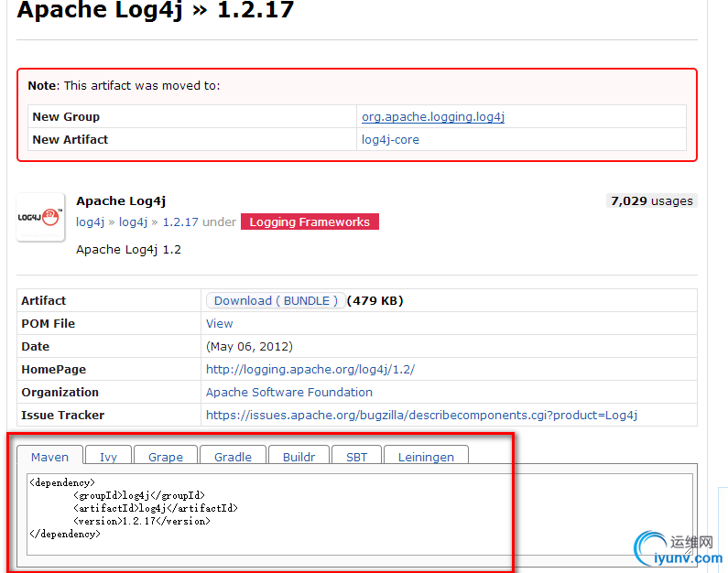Open the 1.2.17 version breadcrumb link
Viewport: 728px width, 573px height.
[180, 222]
